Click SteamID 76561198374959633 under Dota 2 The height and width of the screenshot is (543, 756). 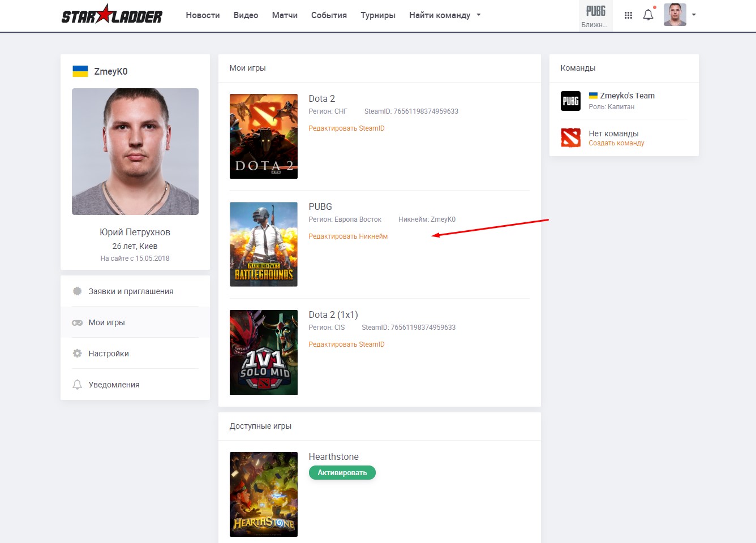point(411,111)
